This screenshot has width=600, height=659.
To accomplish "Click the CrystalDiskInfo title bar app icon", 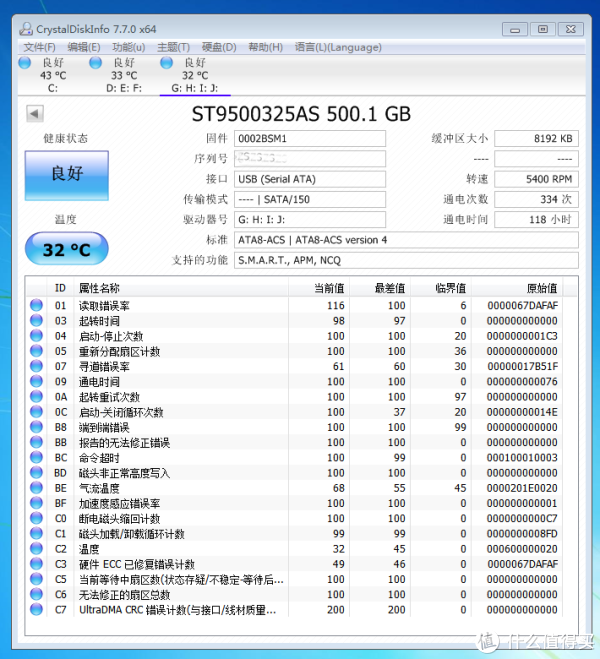I will pyautogui.click(x=26, y=29).
